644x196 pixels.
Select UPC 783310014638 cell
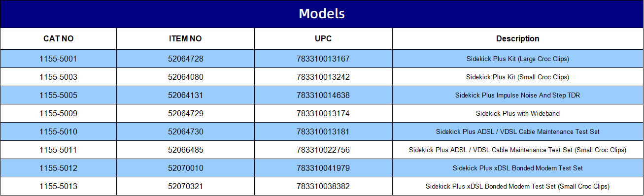click(x=324, y=95)
